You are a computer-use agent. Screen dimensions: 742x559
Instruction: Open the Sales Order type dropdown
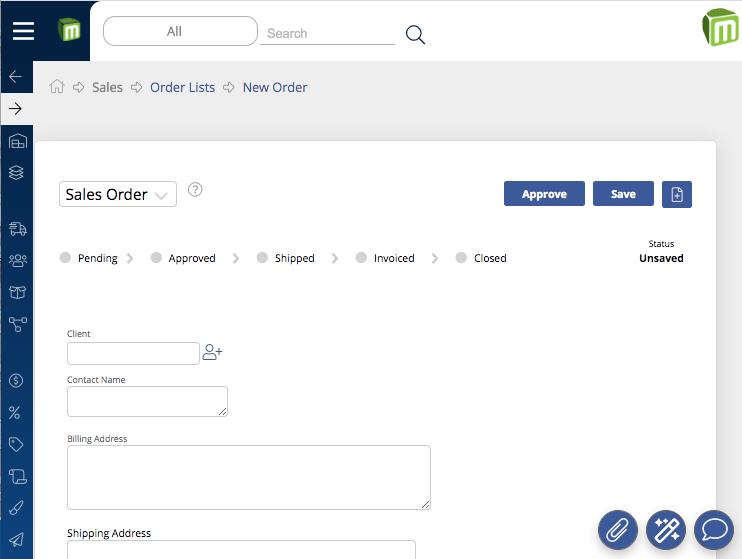coord(118,194)
